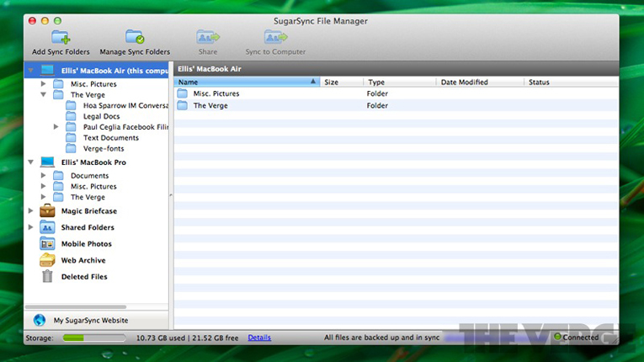The width and height of the screenshot is (644, 362).
Task: Click the Sync to Computer icon
Action: (275, 37)
